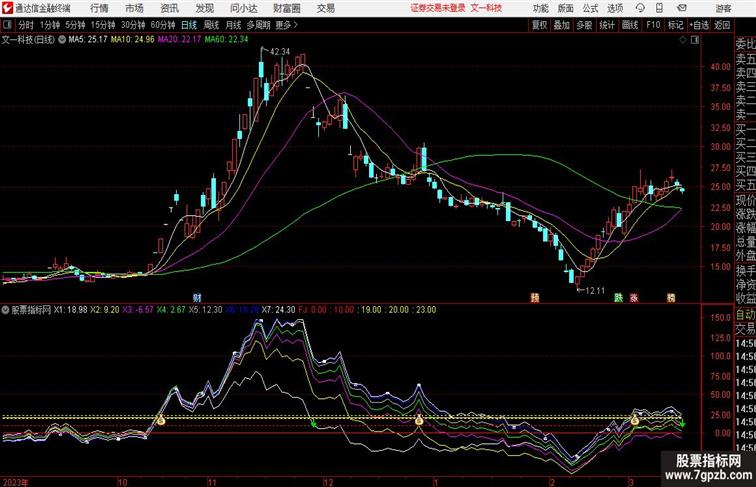Screen dimensions: 756x487
Task: Click the 画线 drawing button
Action: (x=630, y=25)
